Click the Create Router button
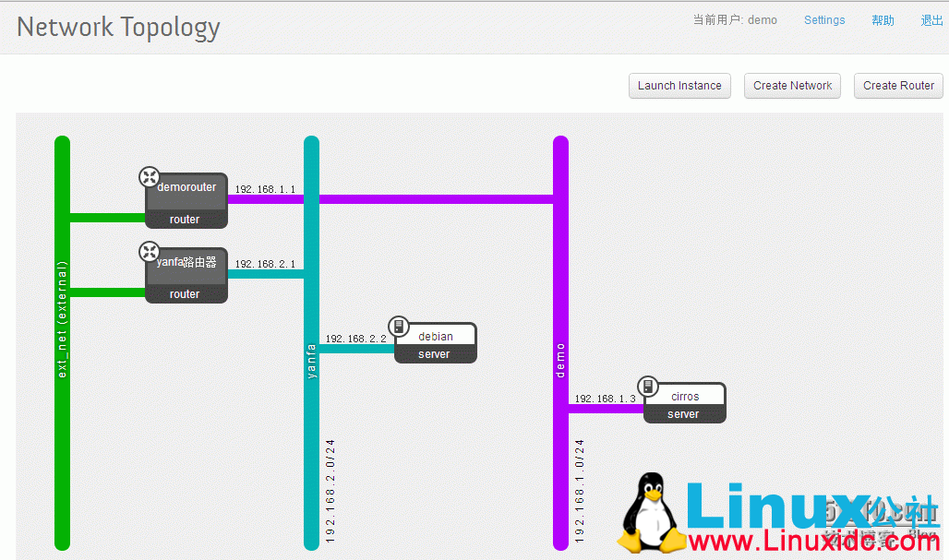This screenshot has width=949, height=560. point(897,85)
